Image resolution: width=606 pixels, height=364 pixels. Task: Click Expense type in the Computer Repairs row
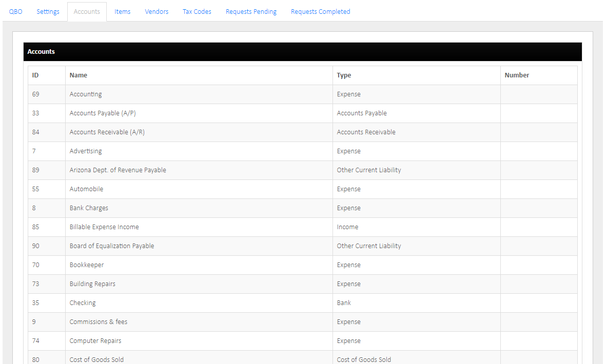click(348, 340)
